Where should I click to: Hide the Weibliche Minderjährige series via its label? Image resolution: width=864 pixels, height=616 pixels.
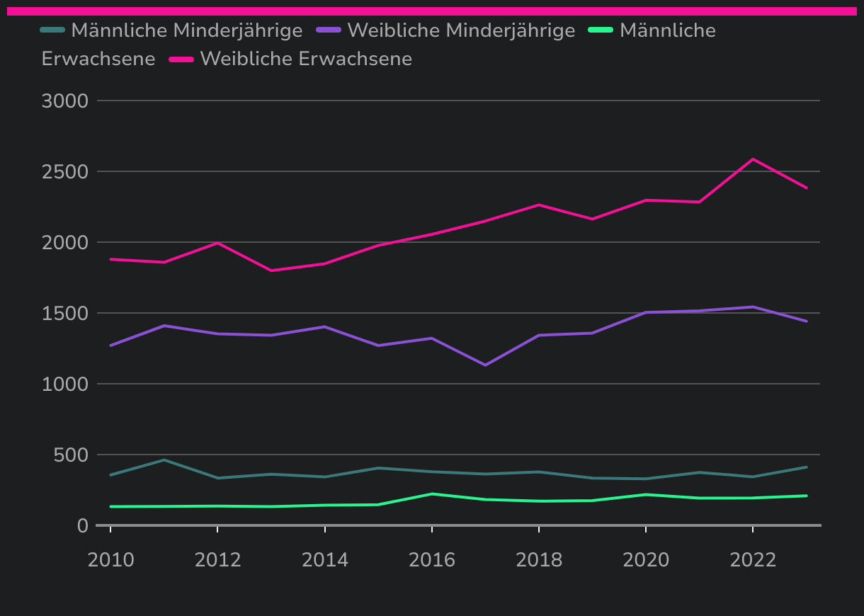(x=461, y=30)
